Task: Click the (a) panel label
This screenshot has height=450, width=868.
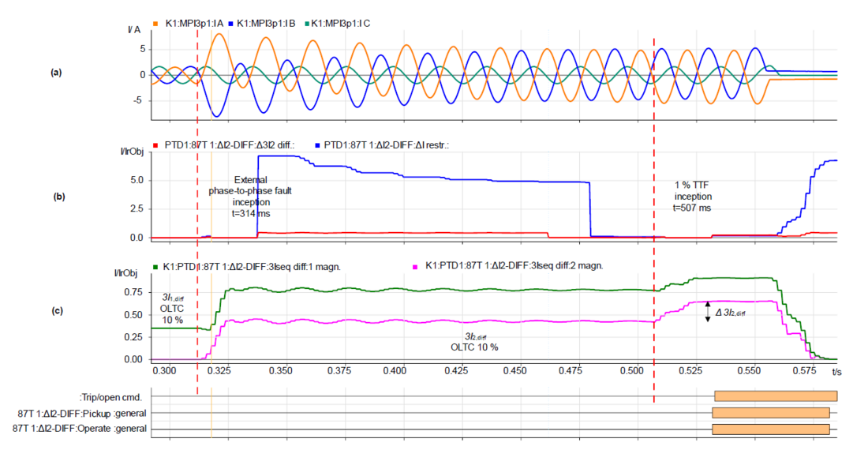Action: click(56, 73)
